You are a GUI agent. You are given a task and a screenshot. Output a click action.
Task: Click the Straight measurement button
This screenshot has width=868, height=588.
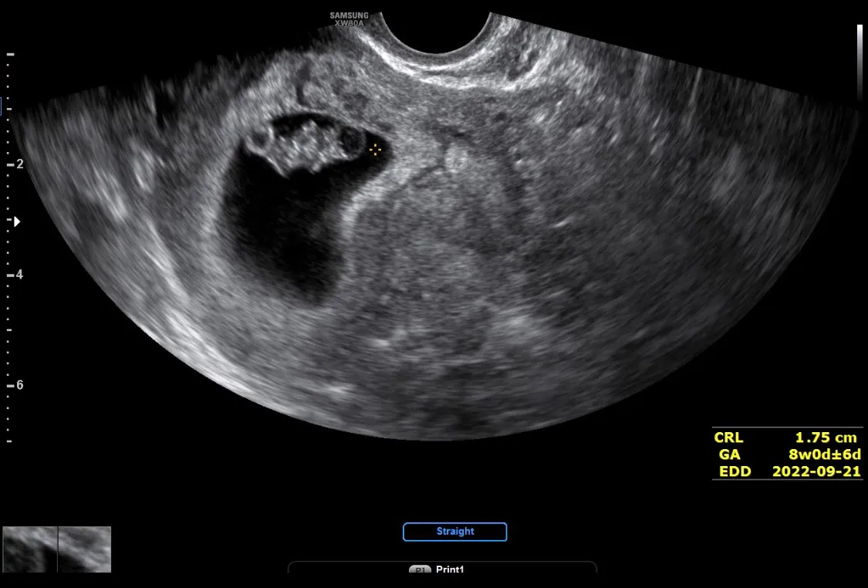click(455, 532)
